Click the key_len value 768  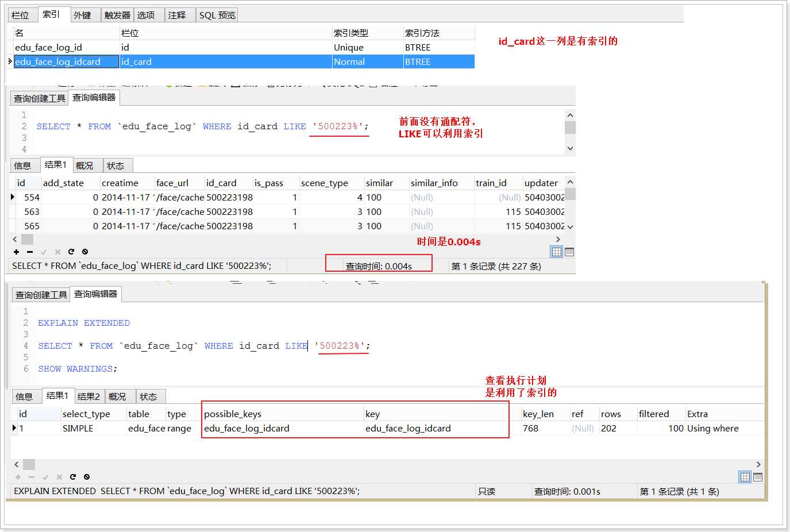pyautogui.click(x=545, y=428)
